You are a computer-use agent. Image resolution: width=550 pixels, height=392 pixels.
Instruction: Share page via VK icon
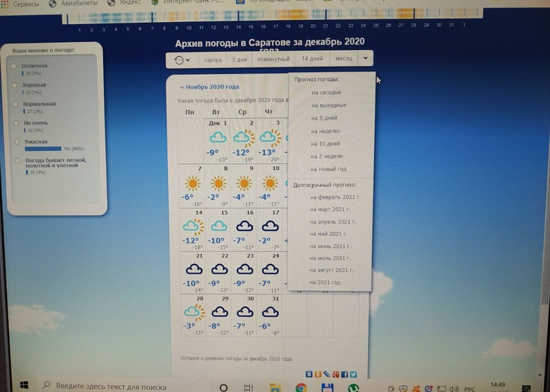(x=309, y=374)
